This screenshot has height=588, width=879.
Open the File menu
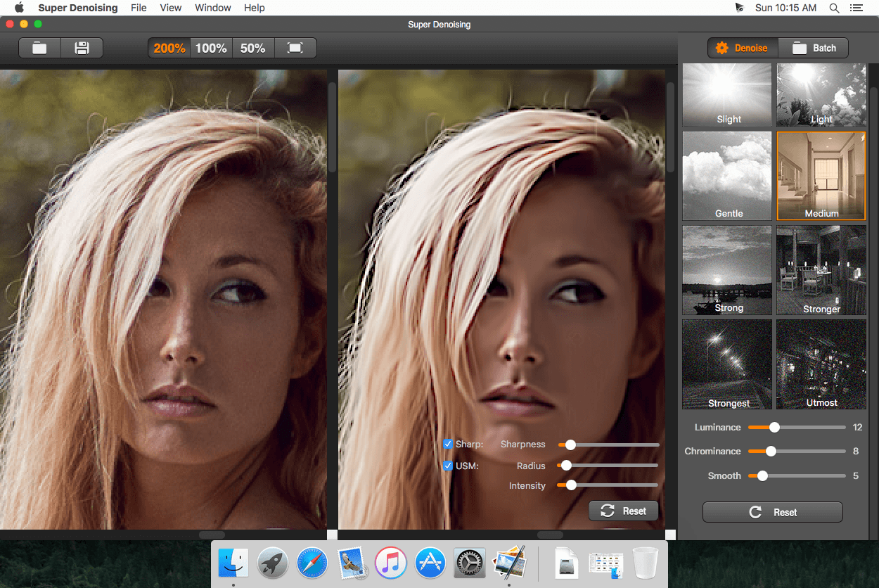point(139,8)
